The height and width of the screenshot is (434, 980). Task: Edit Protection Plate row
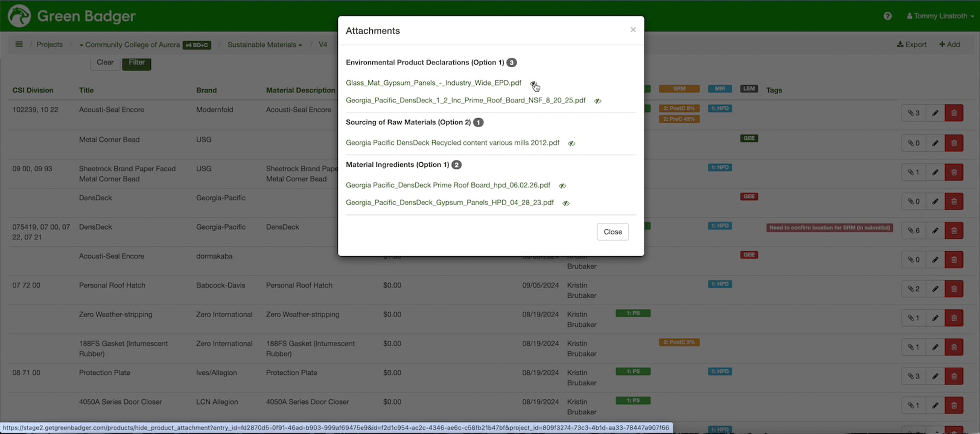click(x=935, y=376)
